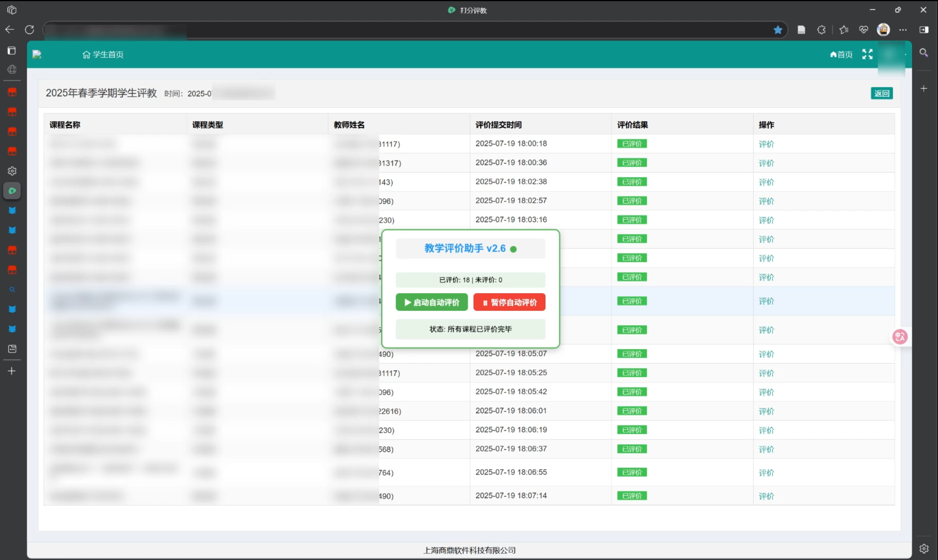Click 评价 link for the 18:00:18 row

766,144
